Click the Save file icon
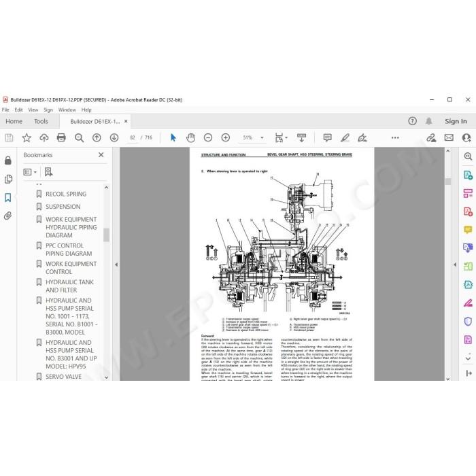This screenshot has height=476, width=476. [x=9, y=138]
